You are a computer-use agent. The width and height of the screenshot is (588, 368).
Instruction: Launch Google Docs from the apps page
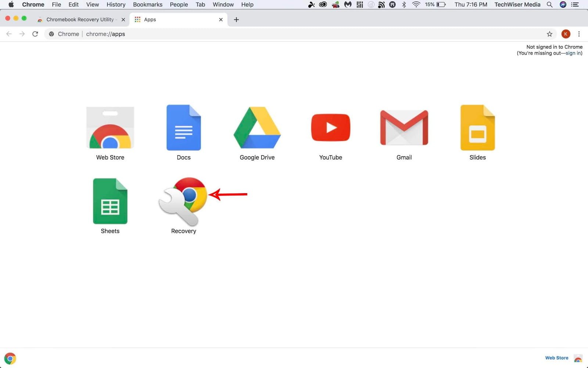pyautogui.click(x=183, y=128)
